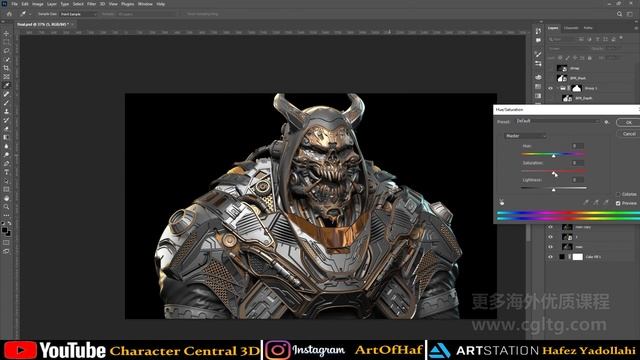Select the Brush tool
The width and height of the screenshot is (640, 360).
6,103
